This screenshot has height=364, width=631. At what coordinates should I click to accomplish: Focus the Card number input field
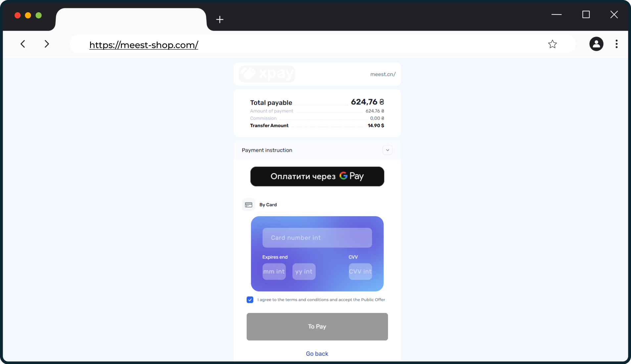(317, 238)
